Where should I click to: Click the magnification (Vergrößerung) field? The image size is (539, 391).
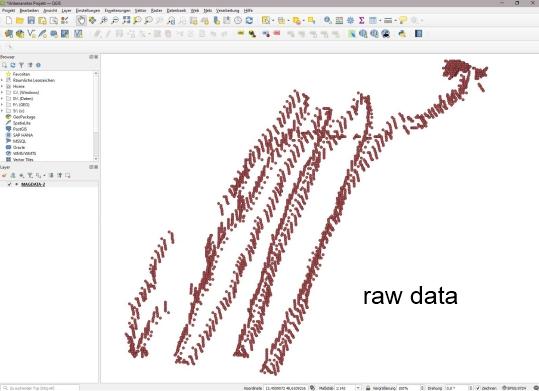tap(409, 388)
